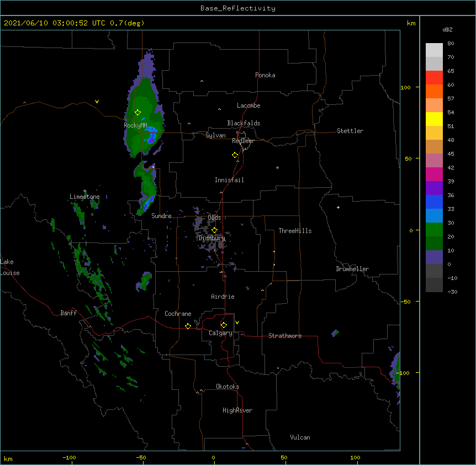
Task: Click the Ponoka city label
Action: pos(265,75)
